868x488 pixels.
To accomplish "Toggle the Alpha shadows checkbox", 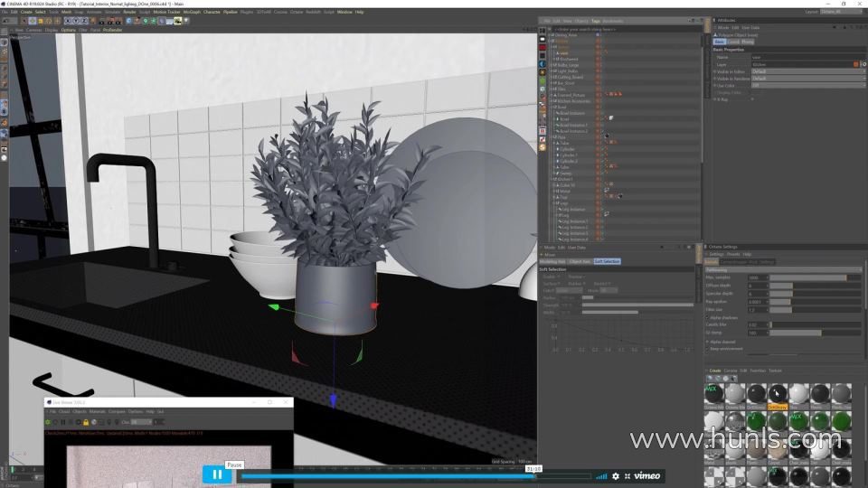I will [707, 317].
